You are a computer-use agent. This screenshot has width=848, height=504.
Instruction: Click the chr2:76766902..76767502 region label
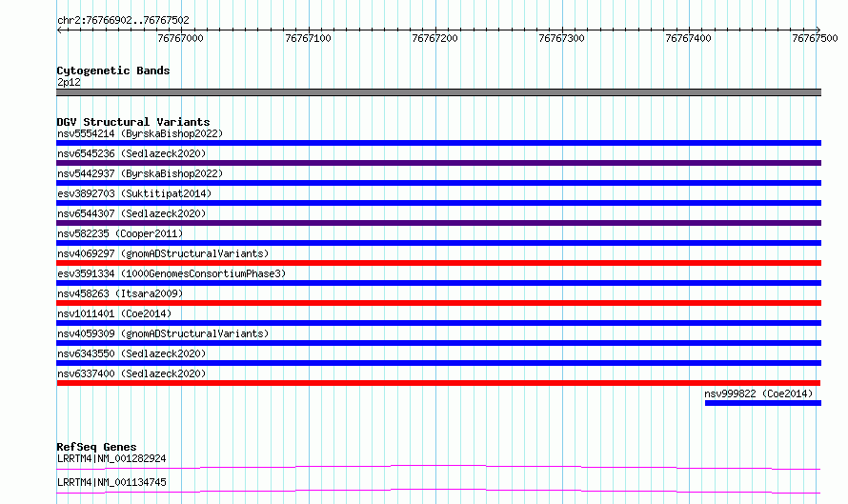click(123, 20)
